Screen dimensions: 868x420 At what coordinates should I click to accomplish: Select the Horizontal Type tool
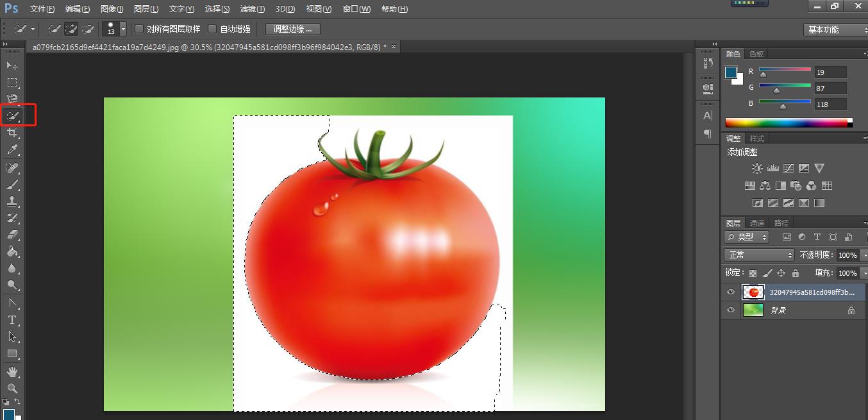12,320
